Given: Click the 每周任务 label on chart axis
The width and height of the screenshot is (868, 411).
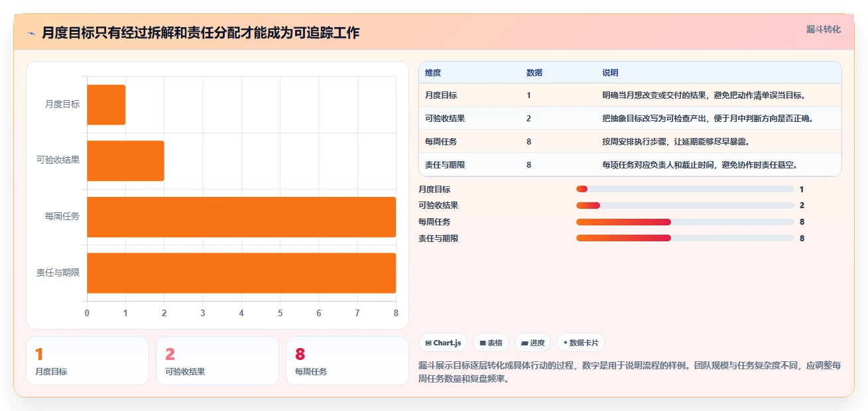Looking at the screenshot, I should 62,216.
